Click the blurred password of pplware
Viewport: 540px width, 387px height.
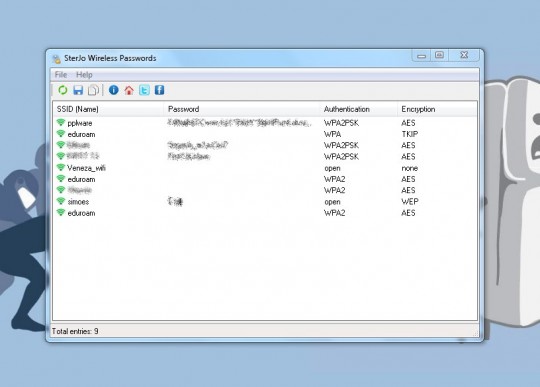(240, 123)
